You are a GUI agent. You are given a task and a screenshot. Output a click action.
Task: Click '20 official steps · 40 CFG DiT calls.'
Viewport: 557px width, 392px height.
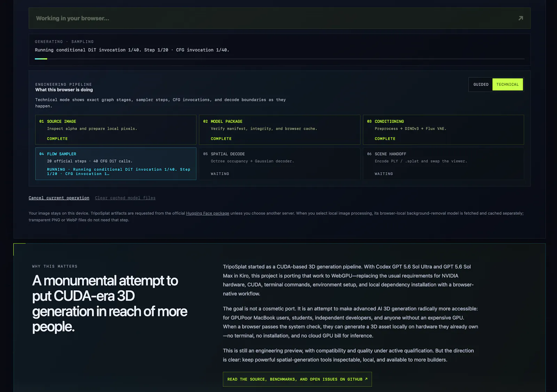click(90, 161)
